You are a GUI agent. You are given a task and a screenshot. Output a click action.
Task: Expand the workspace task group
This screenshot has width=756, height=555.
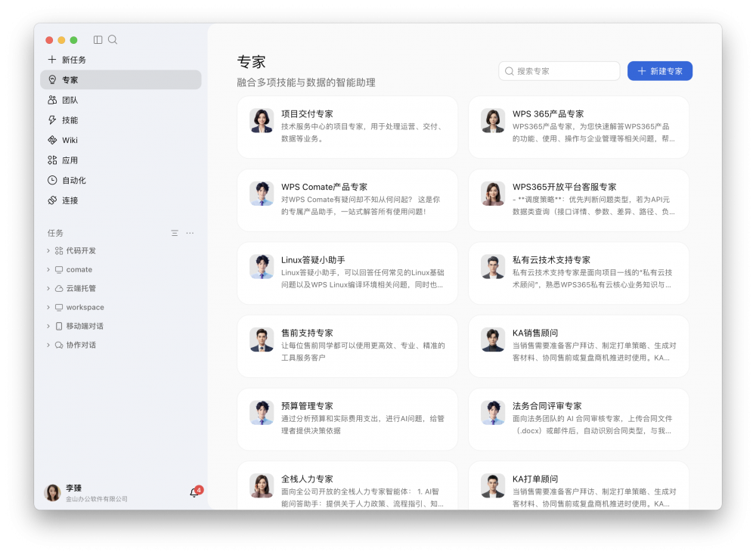click(x=48, y=307)
